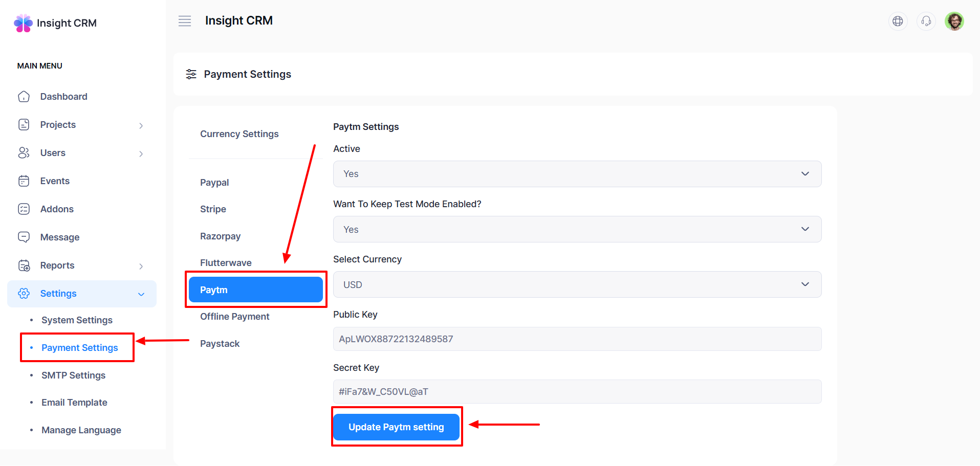Click the Message chat icon
Screen dimensions: 980x466
[x=24, y=237]
